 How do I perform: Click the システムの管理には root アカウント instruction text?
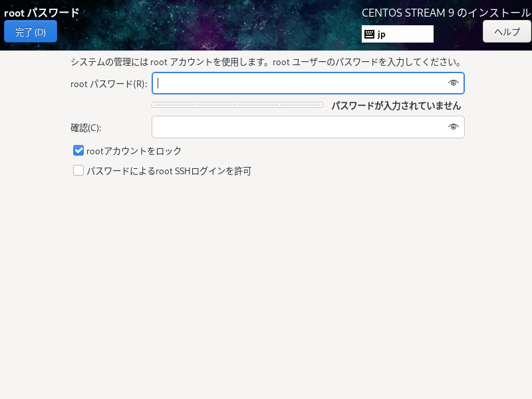pyautogui.click(x=265, y=62)
